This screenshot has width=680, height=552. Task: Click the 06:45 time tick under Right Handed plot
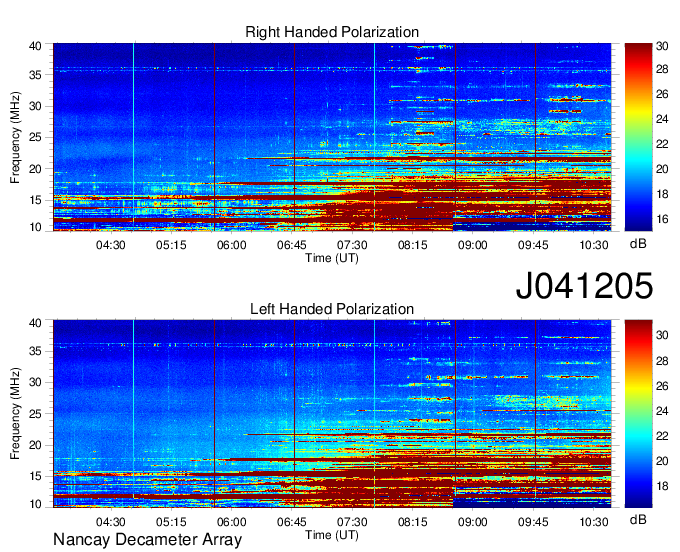(292, 245)
